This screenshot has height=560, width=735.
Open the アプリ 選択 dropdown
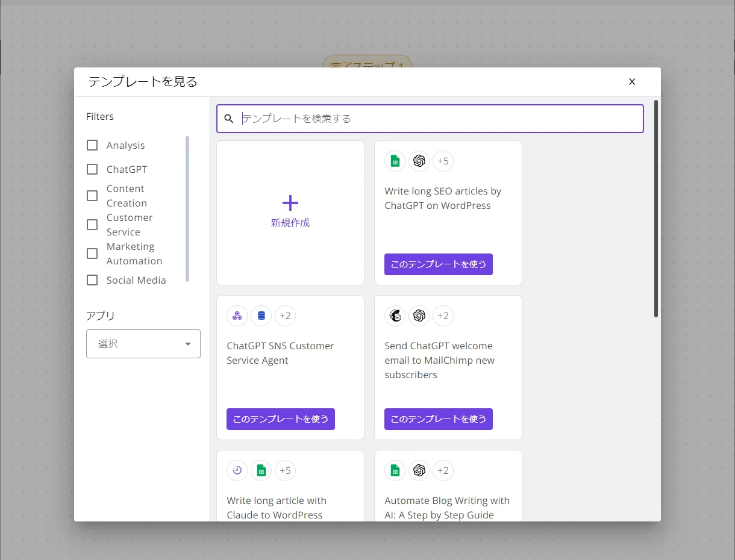(143, 344)
